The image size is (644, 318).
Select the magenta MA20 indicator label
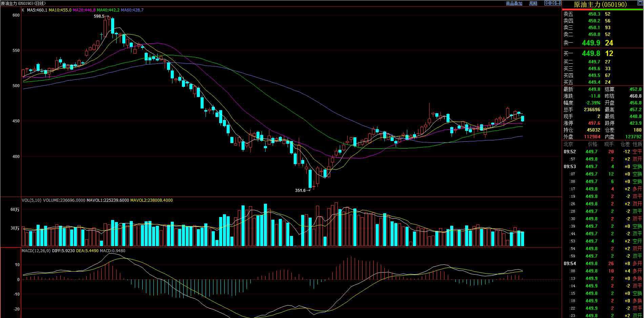click(x=84, y=10)
